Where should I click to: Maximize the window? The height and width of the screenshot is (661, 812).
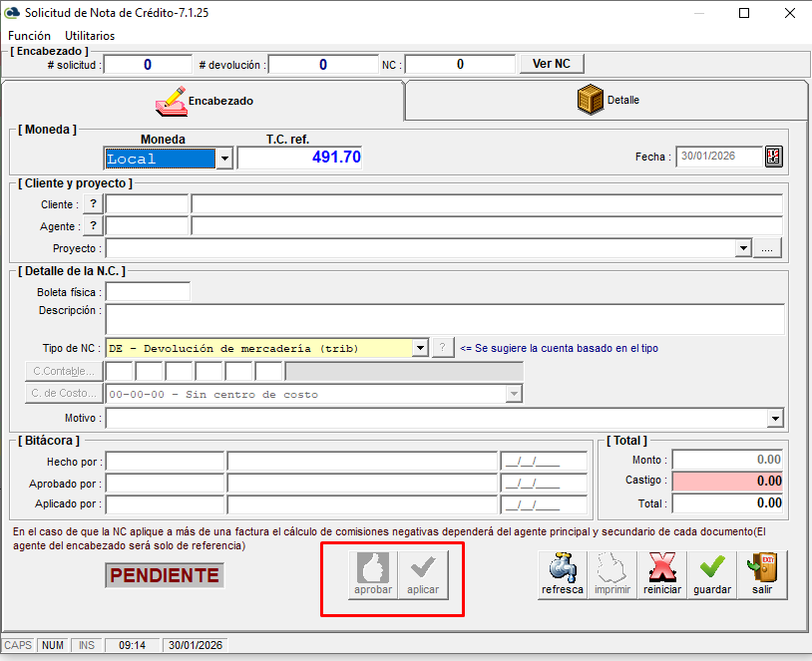coord(744,13)
